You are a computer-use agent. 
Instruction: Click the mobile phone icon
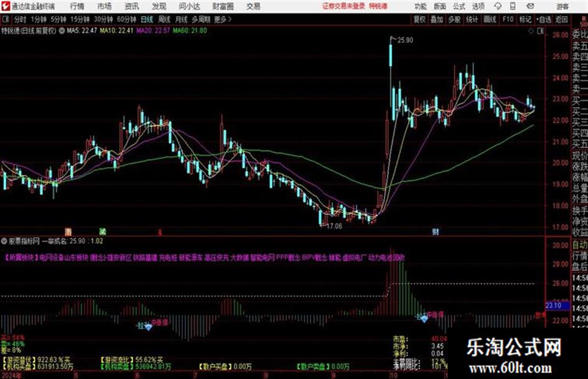pyautogui.click(x=513, y=6)
